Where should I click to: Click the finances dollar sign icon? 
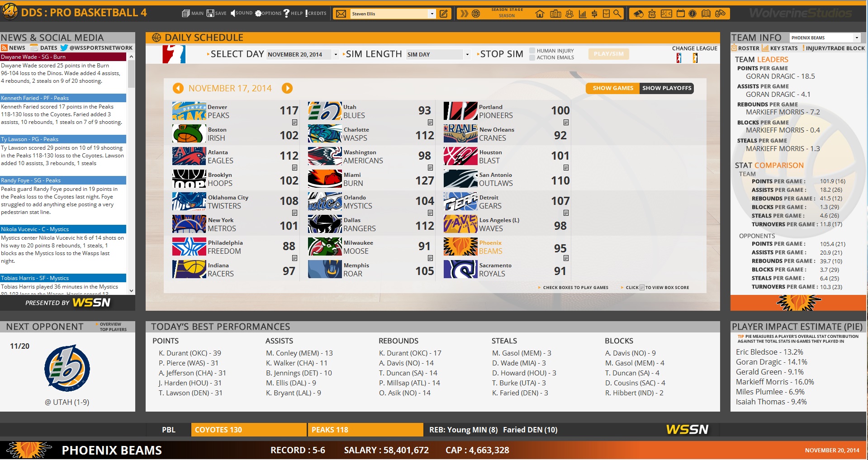[594, 14]
